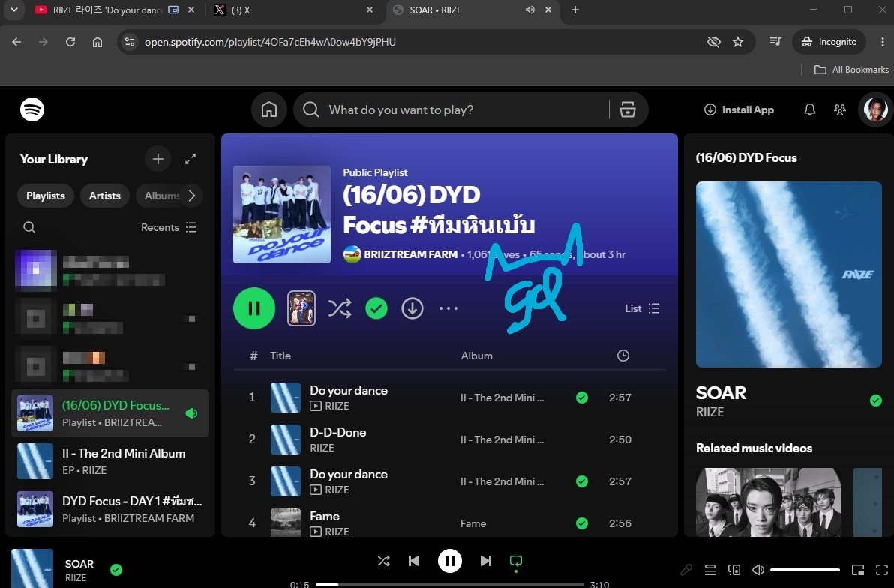Change view using List dropdown
This screenshot has height=588, width=894.
(642, 308)
